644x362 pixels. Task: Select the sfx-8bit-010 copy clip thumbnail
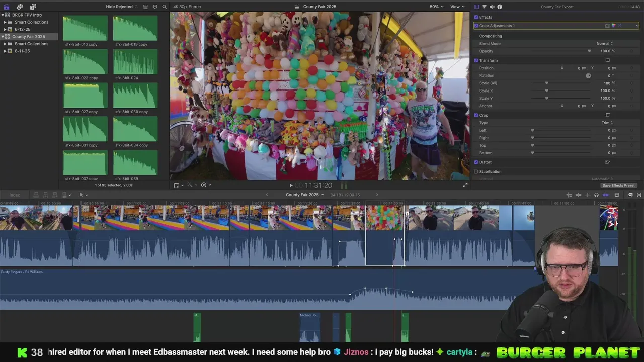85,28
